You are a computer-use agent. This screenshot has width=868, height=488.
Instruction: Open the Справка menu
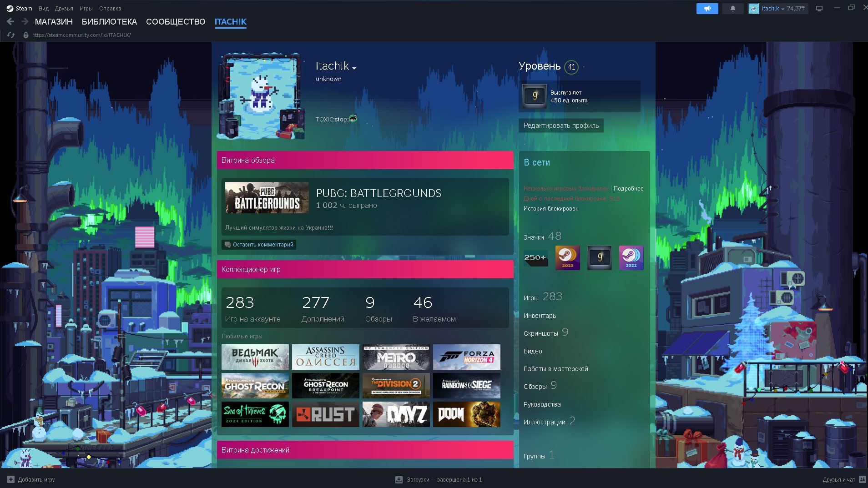coord(110,8)
